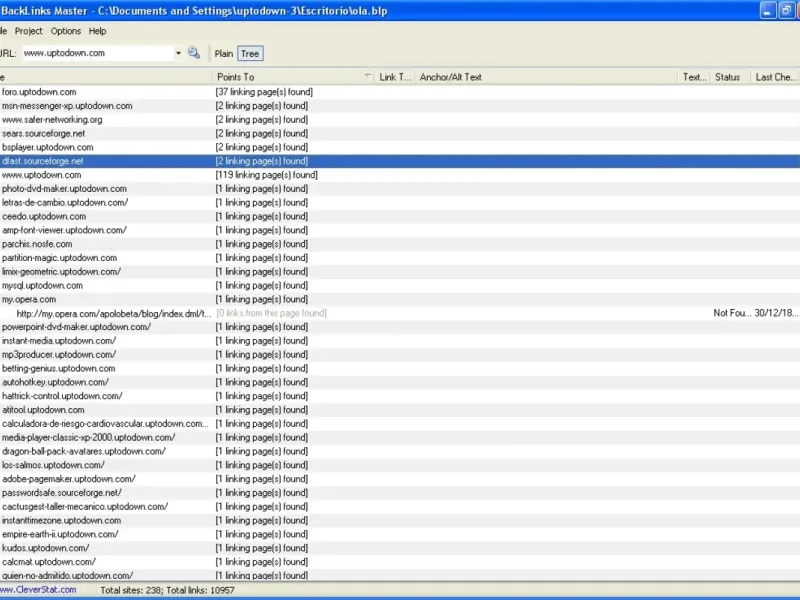This screenshot has height=600, width=800.
Task: Select the msn-messenger-xp.uptodown.com row
Action: pos(400,106)
